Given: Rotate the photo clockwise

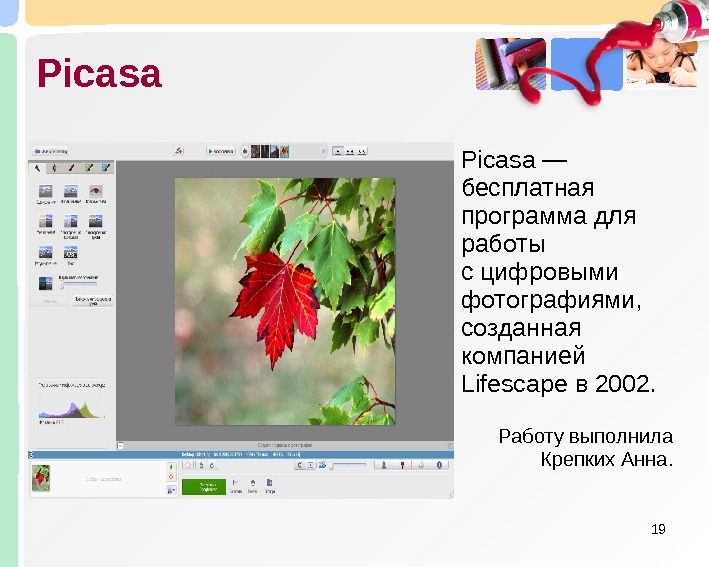Looking at the screenshot, I should coord(212,465).
